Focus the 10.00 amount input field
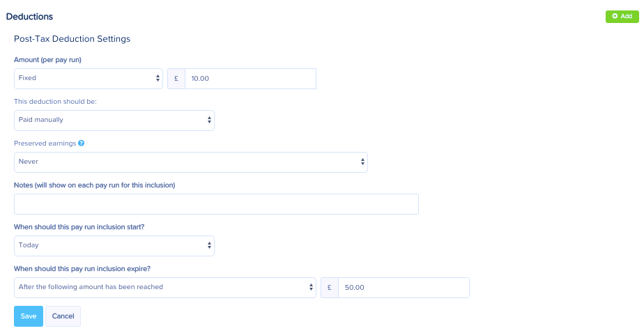This screenshot has height=333, width=644. click(250, 79)
